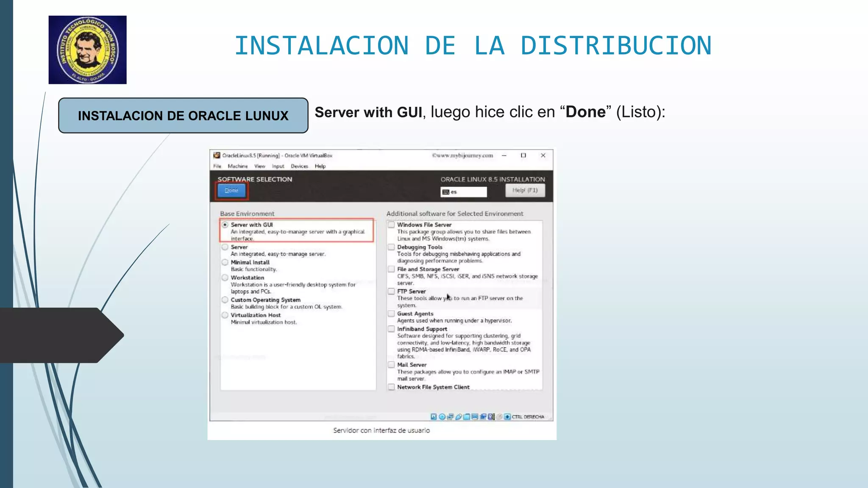The height and width of the screenshot is (488, 868).
Task: Click the Base Environment label
Action: point(247,213)
